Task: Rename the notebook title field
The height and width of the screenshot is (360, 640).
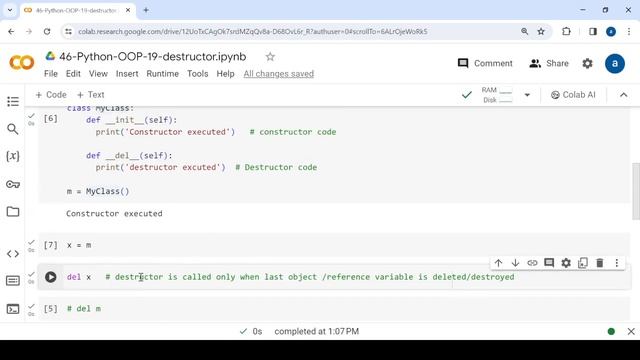Action: click(153, 57)
